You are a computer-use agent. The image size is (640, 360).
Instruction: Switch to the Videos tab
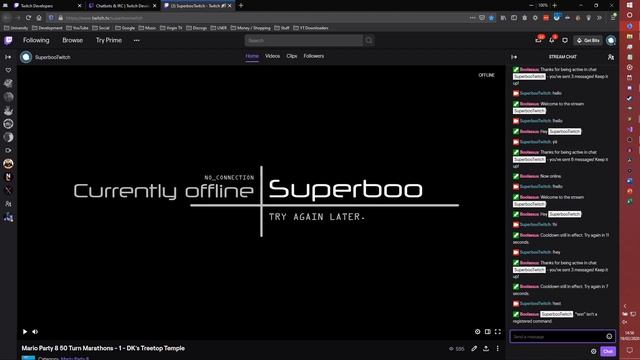pyautogui.click(x=272, y=56)
